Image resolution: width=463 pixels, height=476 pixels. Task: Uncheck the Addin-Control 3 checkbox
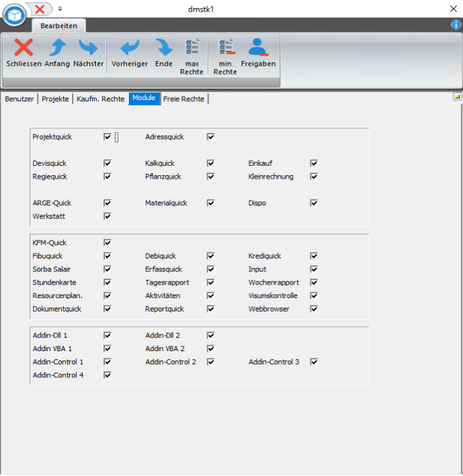[x=314, y=362]
